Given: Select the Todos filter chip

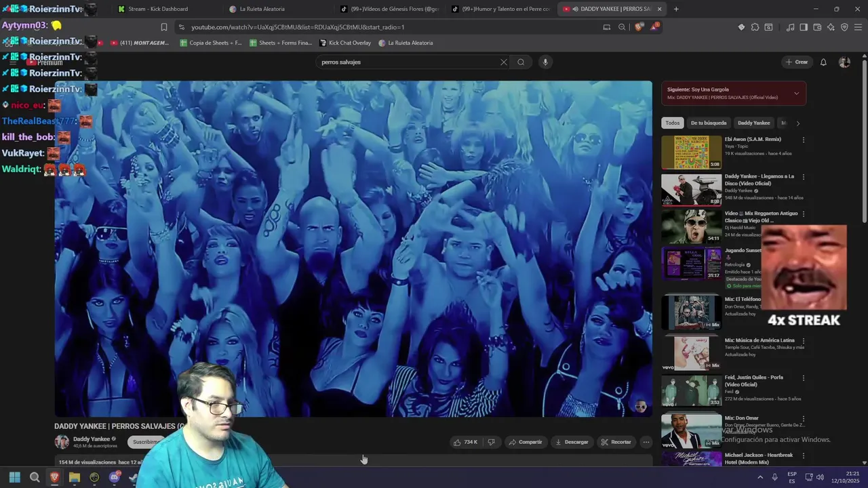Looking at the screenshot, I should (672, 123).
